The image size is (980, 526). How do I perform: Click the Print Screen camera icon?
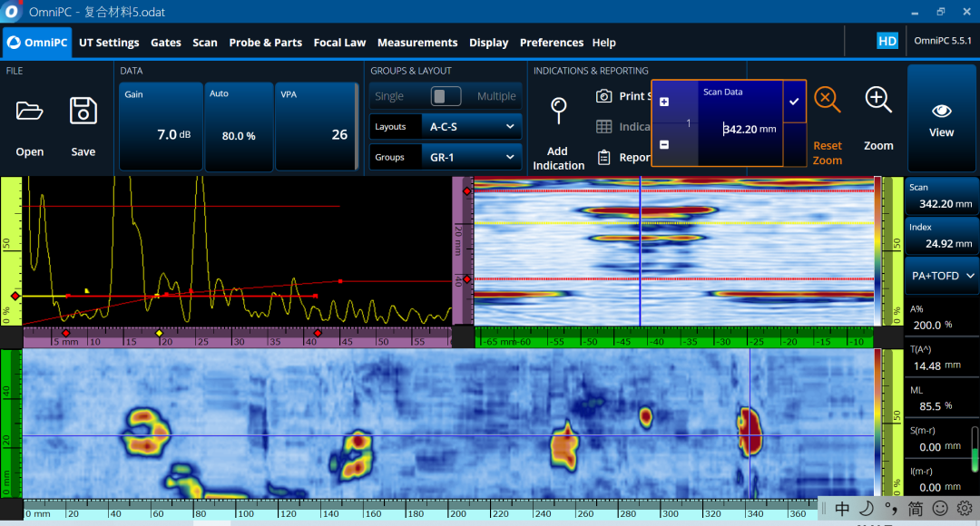click(x=603, y=96)
